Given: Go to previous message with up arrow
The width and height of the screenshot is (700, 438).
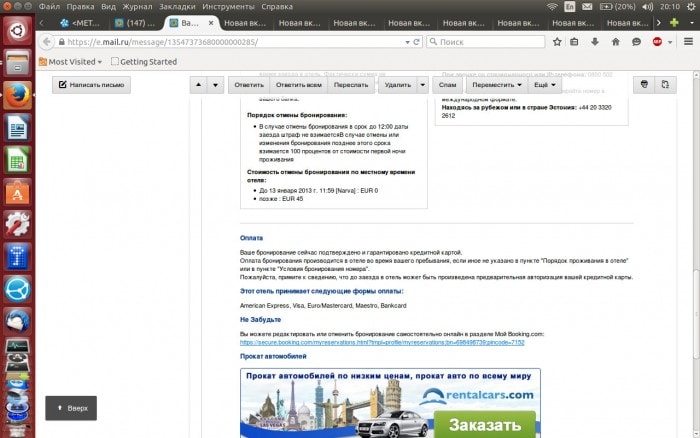Looking at the screenshot, I should pyautogui.click(x=198, y=85).
